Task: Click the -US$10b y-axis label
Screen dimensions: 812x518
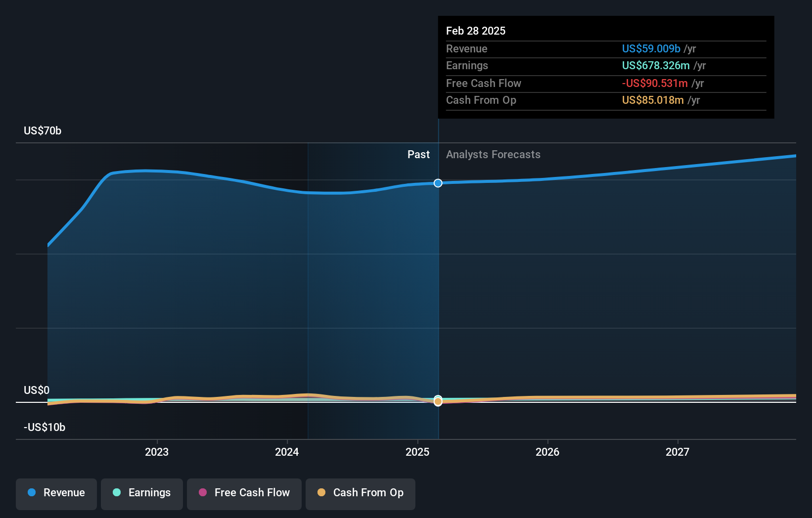Action: (45, 427)
